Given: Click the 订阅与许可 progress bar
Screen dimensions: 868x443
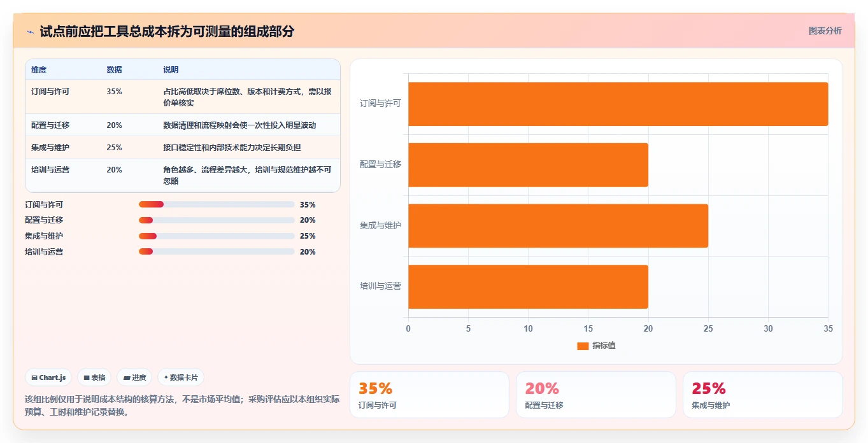Looking at the screenshot, I should tap(217, 204).
